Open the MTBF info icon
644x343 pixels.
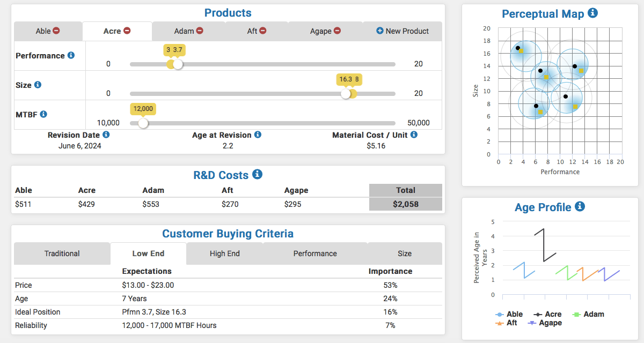pos(43,114)
